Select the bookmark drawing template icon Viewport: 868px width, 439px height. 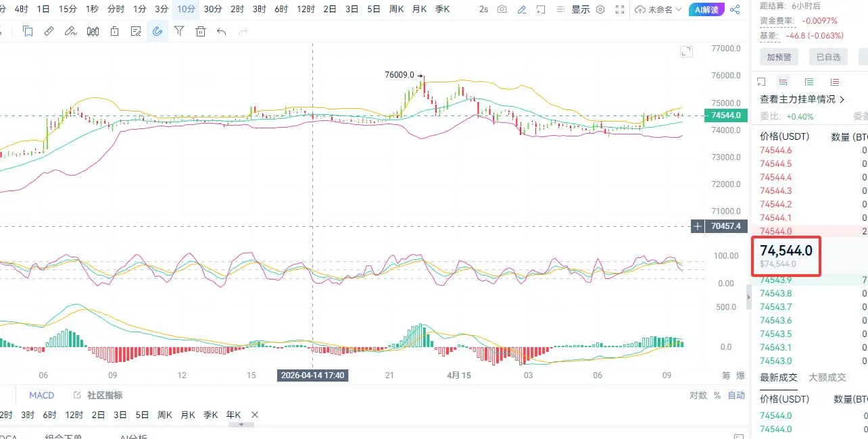[x=28, y=31]
